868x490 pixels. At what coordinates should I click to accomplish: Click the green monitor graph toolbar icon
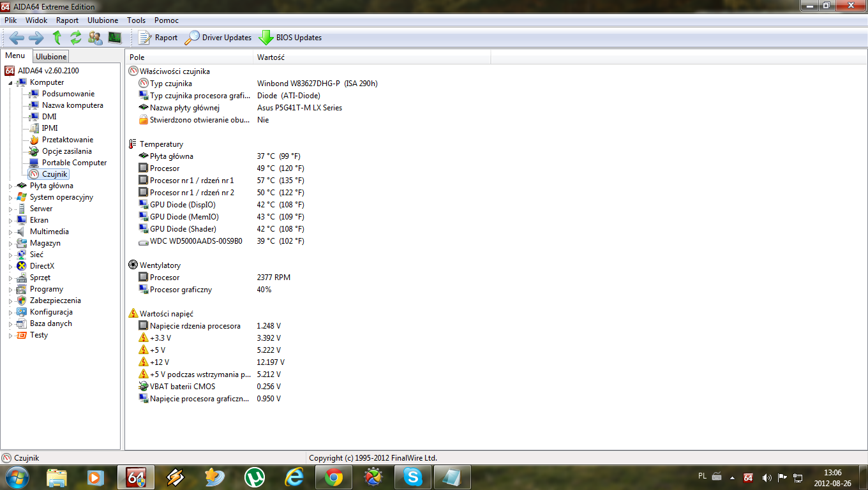coord(115,38)
